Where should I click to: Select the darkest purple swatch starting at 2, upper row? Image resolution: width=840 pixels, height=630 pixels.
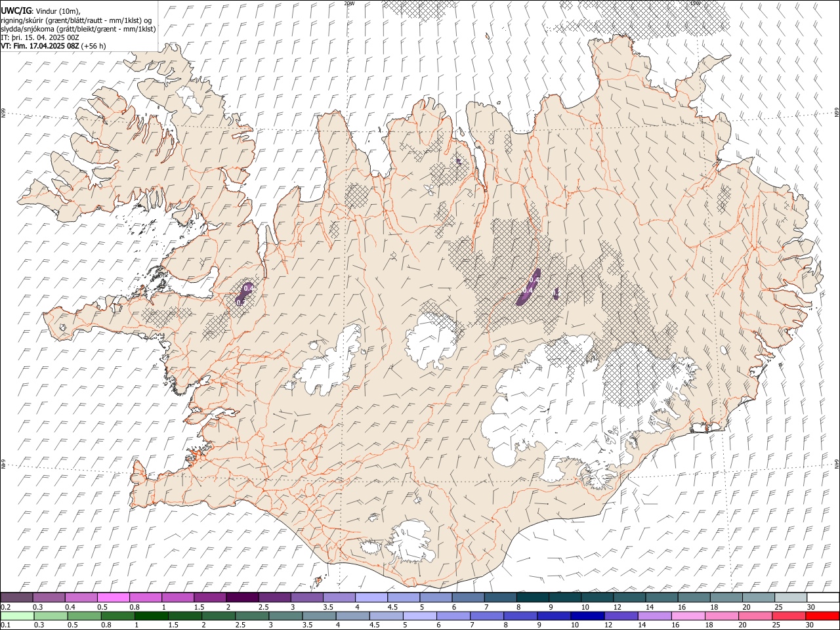242,597
